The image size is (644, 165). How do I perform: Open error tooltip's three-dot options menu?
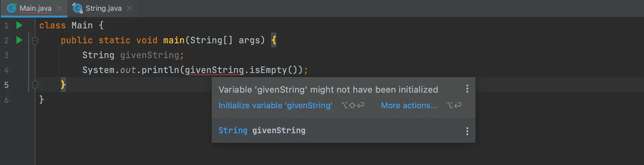pos(467,89)
